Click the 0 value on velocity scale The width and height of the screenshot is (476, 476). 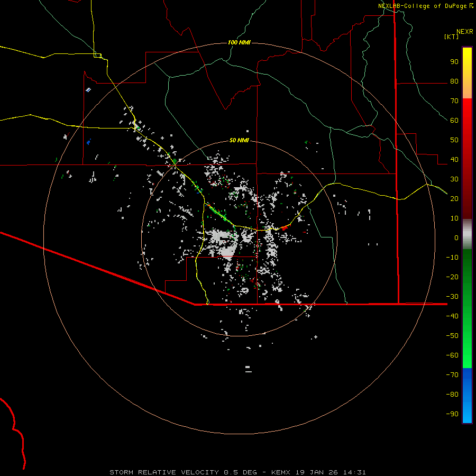click(456, 238)
